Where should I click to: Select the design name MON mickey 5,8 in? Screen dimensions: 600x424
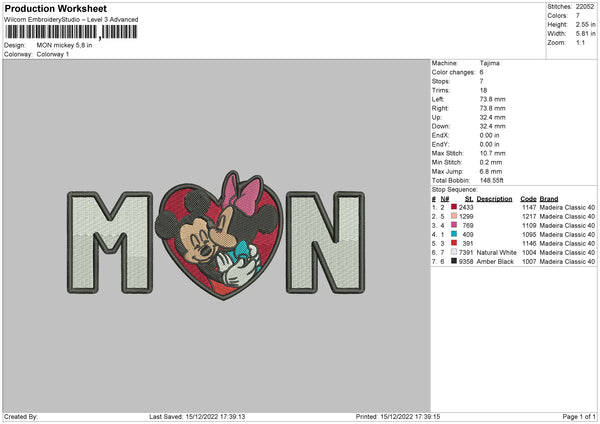click(x=64, y=45)
